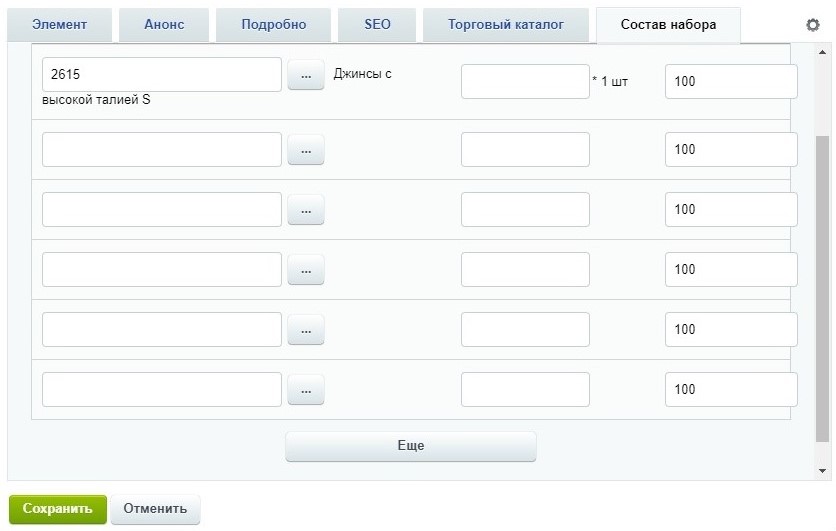Click the green Сохранить button

[58, 509]
